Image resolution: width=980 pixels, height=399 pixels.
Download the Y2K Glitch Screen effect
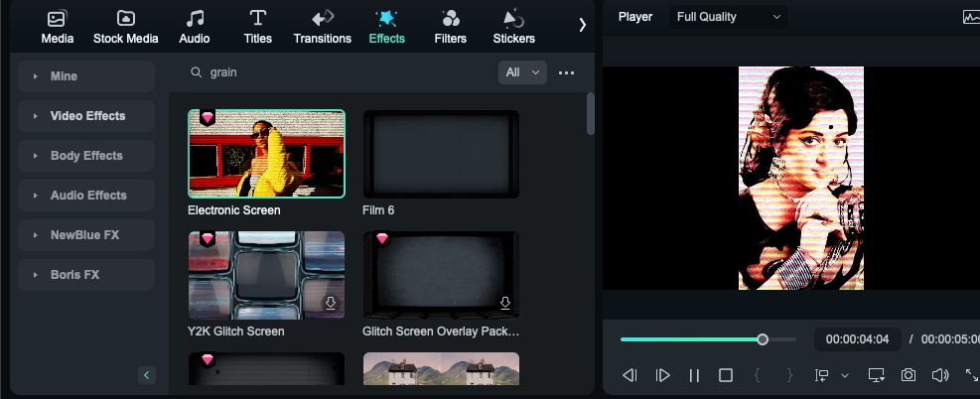click(330, 304)
